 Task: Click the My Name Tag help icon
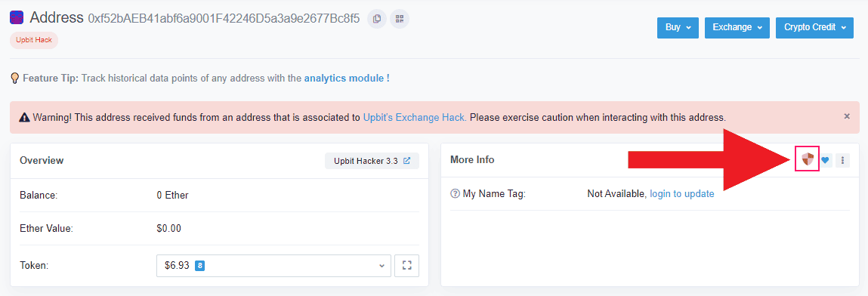455,193
